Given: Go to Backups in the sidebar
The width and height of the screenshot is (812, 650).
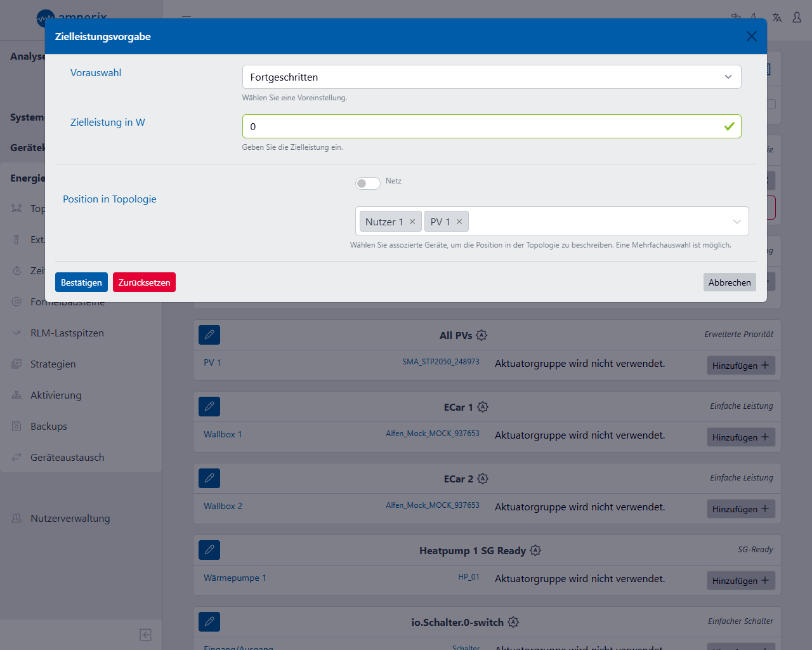Looking at the screenshot, I should click(48, 426).
